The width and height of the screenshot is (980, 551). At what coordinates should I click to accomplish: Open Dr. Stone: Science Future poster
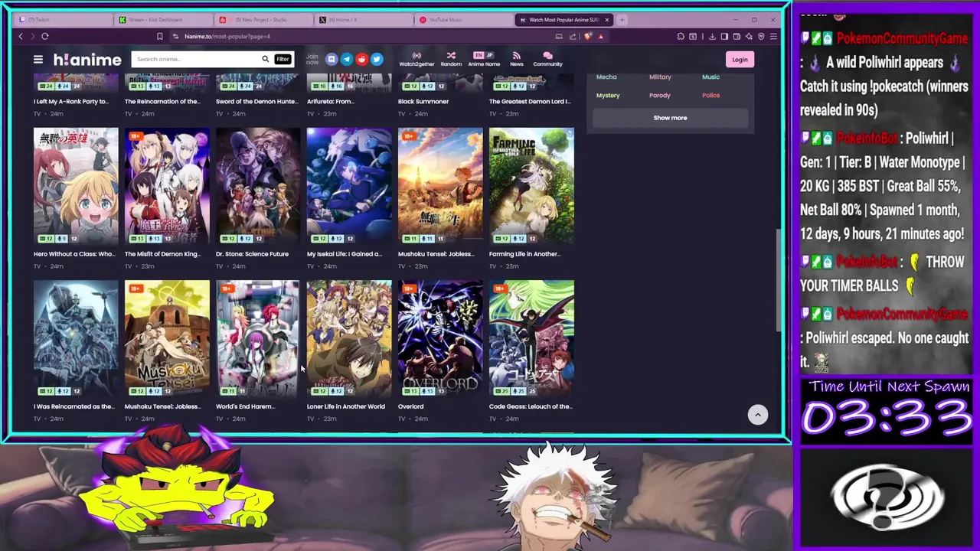pos(258,185)
